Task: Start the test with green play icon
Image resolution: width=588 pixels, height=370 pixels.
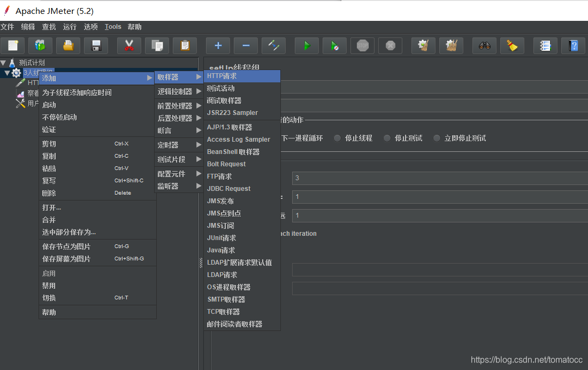Action: click(x=307, y=46)
